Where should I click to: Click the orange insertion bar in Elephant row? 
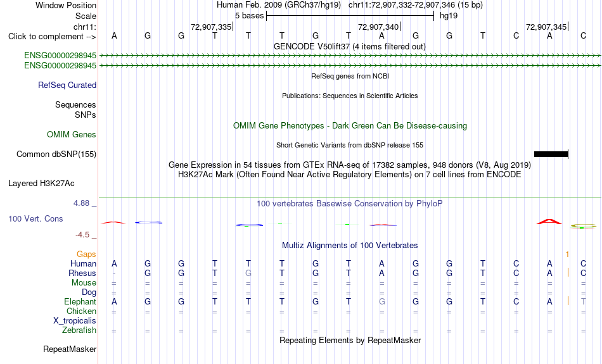tap(568, 301)
